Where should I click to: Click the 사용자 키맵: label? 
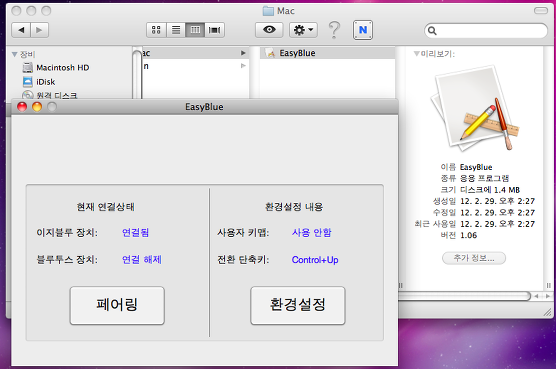(x=243, y=233)
